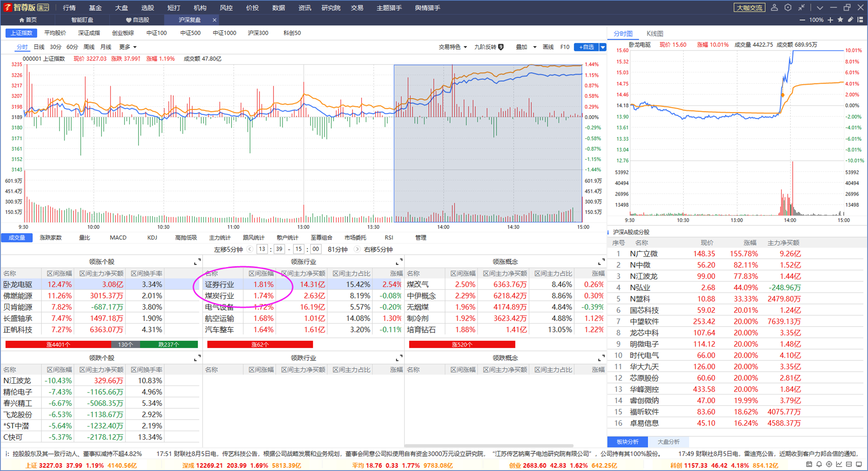Expand the 领跌个股 panel
Screen dimensions: 868x471
coord(197,358)
